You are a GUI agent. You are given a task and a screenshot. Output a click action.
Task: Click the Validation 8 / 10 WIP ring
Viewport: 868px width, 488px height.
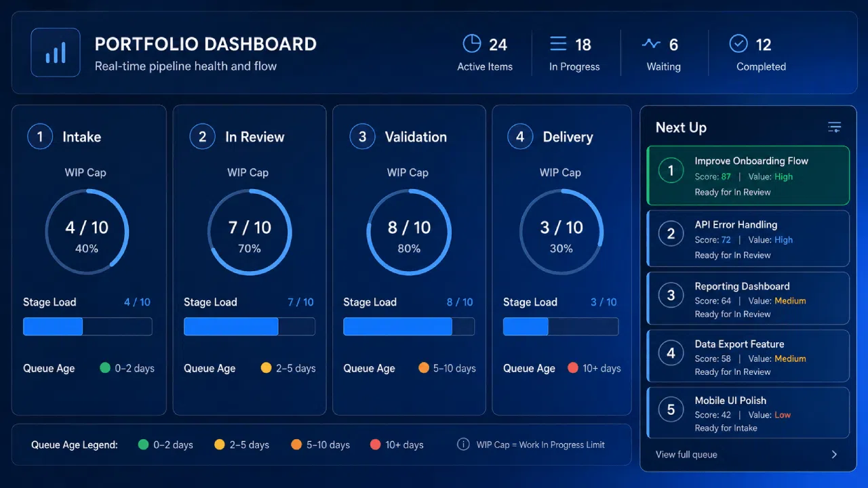pos(409,232)
